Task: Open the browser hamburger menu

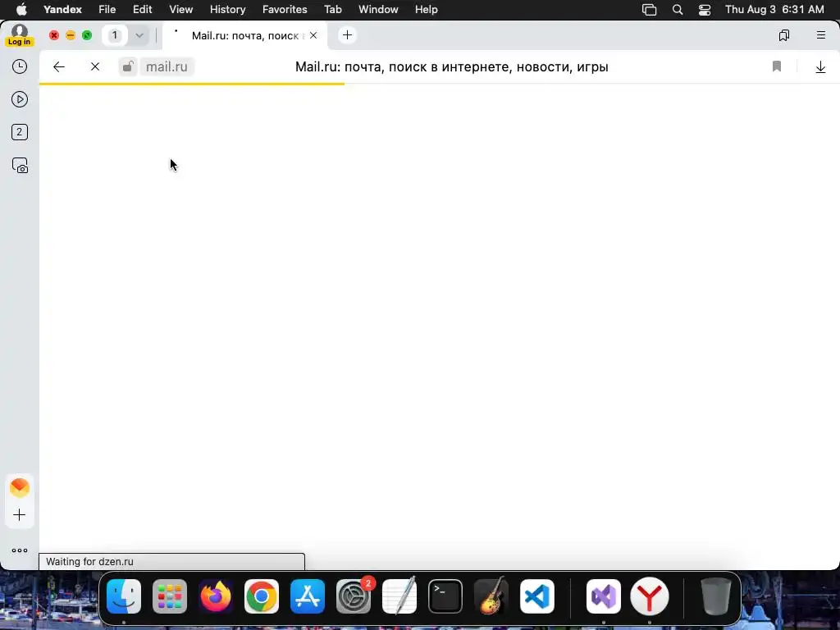Action: pos(820,35)
